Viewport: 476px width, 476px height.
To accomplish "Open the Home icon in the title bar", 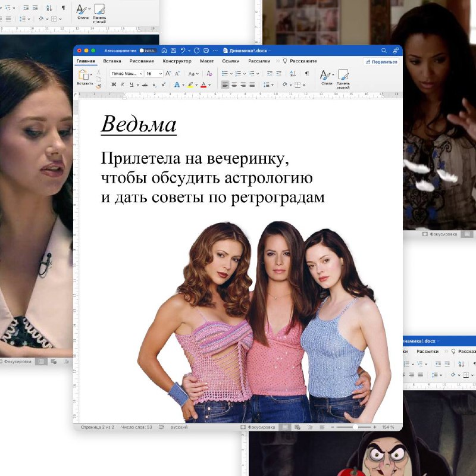I will point(164,51).
